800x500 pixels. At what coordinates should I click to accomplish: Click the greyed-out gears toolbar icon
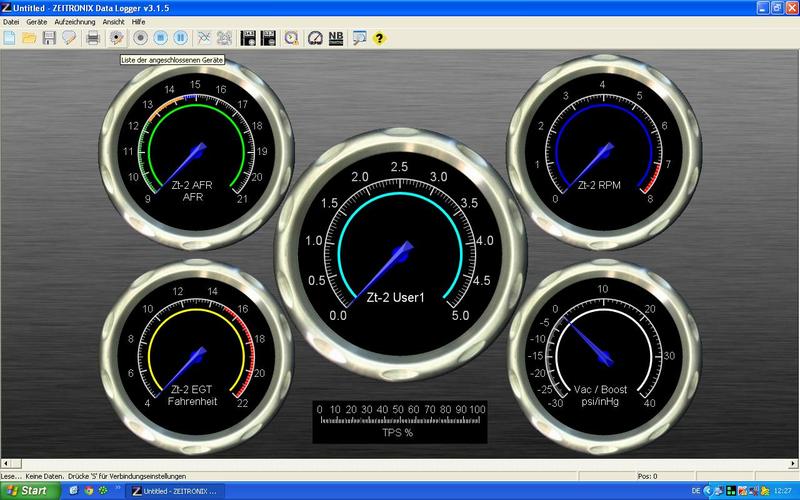224,38
